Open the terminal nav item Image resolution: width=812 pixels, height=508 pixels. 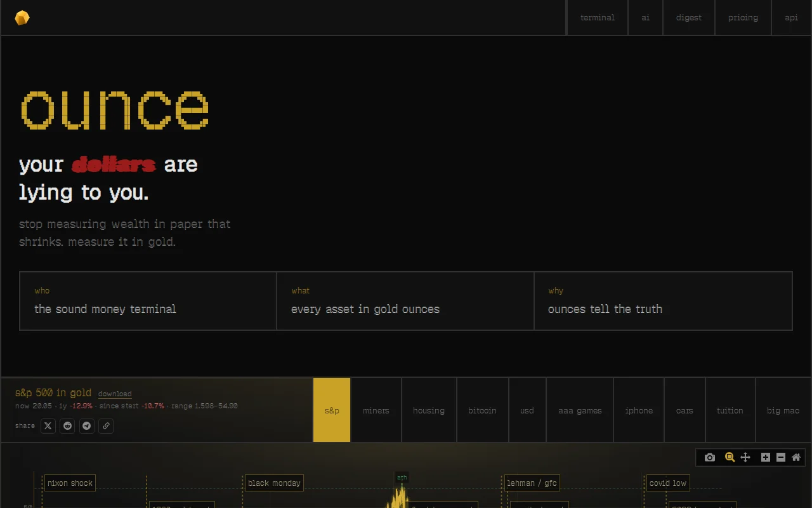click(598, 18)
